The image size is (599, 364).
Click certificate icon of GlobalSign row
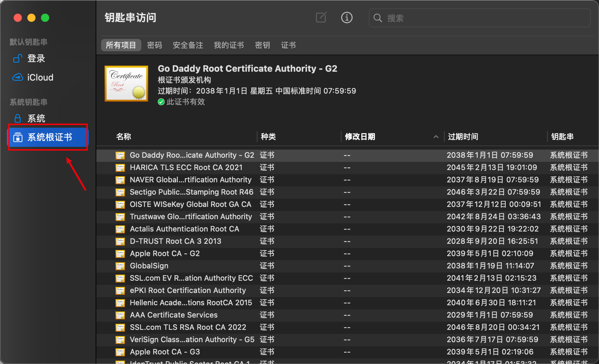(120, 266)
